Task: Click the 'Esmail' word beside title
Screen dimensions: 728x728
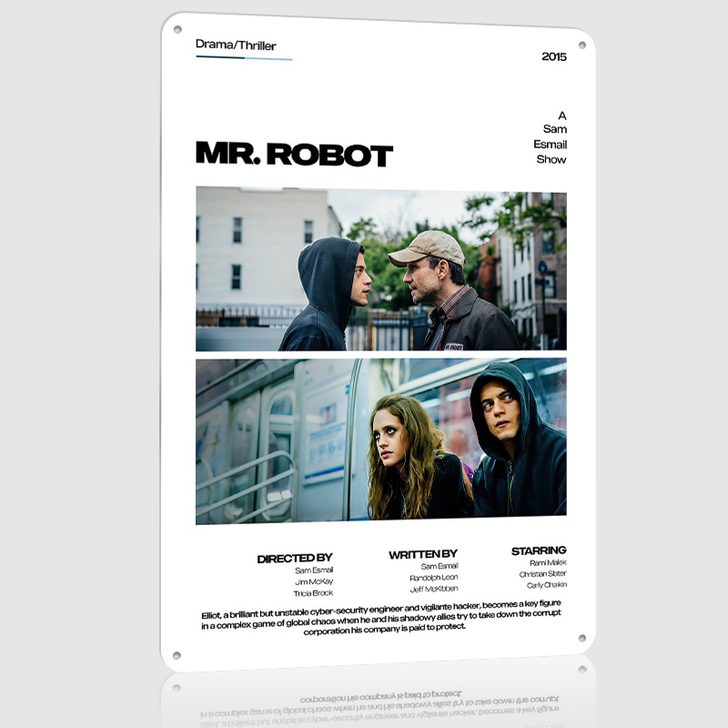Action: coord(551,145)
